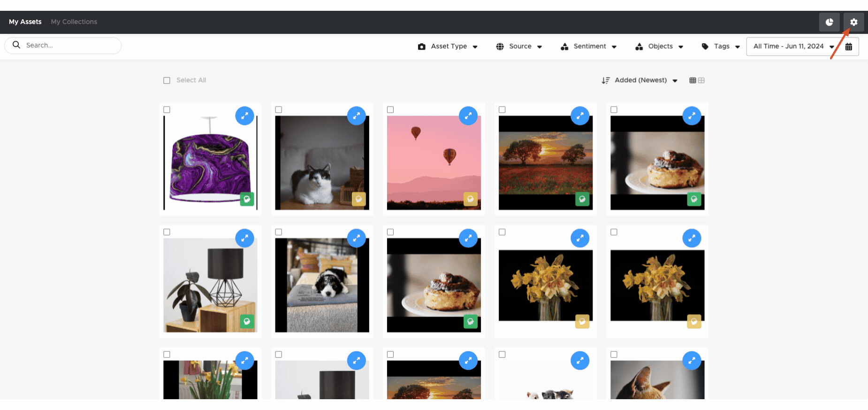Open the black table lamp thumbnail
This screenshot has width=868, height=410.
(x=210, y=285)
